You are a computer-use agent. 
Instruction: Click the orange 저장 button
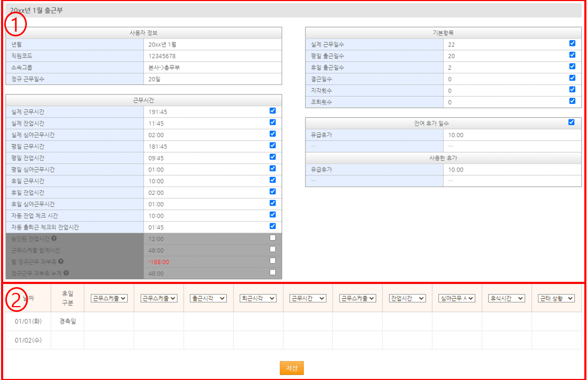click(292, 368)
